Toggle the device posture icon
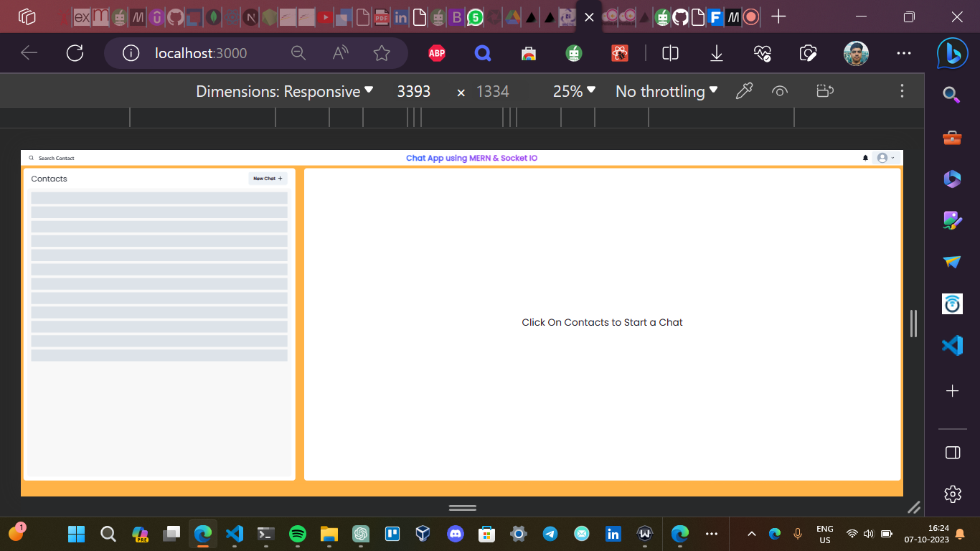The image size is (980, 551). click(825, 91)
